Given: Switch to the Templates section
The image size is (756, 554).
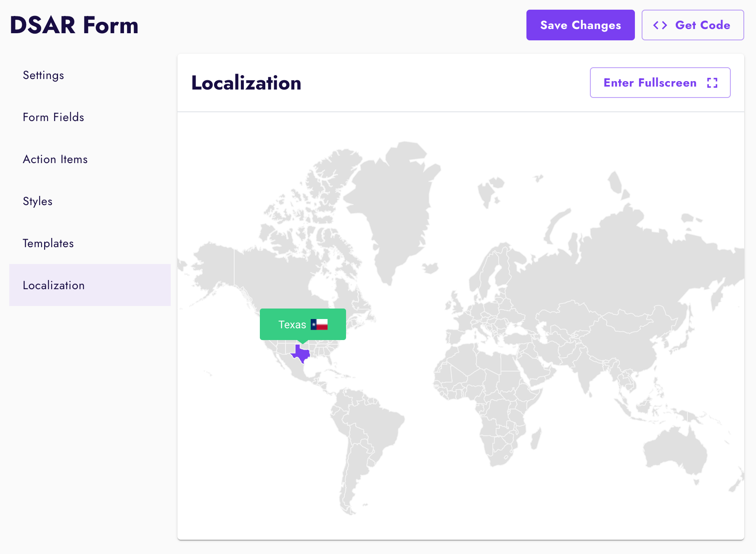Looking at the screenshot, I should [48, 243].
